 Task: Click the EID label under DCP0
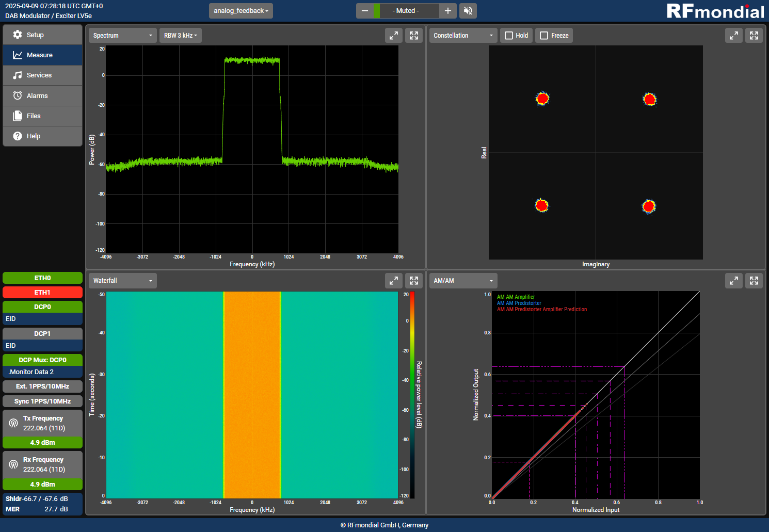point(11,319)
